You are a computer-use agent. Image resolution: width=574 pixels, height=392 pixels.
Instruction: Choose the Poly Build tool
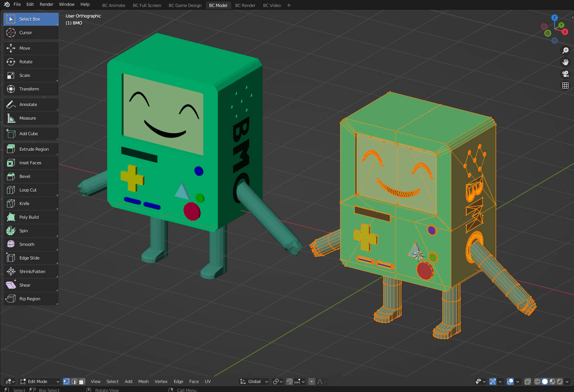coord(31,217)
